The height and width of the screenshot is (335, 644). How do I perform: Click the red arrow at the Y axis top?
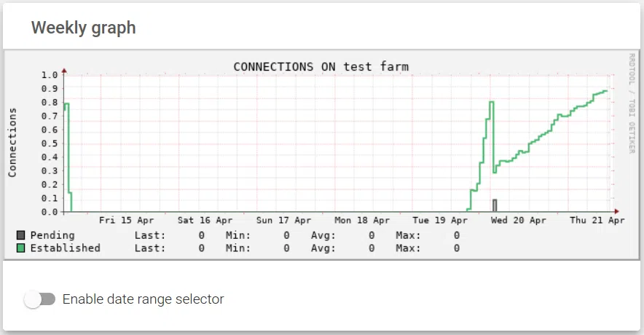tap(64, 71)
